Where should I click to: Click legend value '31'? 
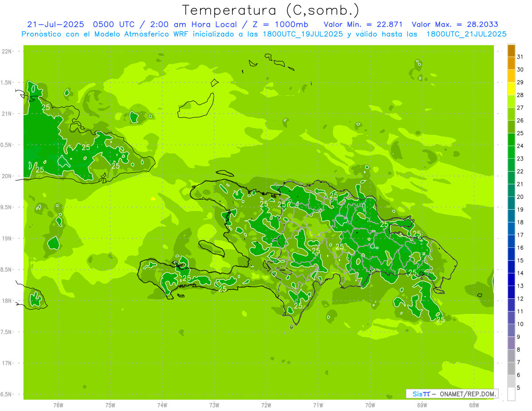coord(520,57)
